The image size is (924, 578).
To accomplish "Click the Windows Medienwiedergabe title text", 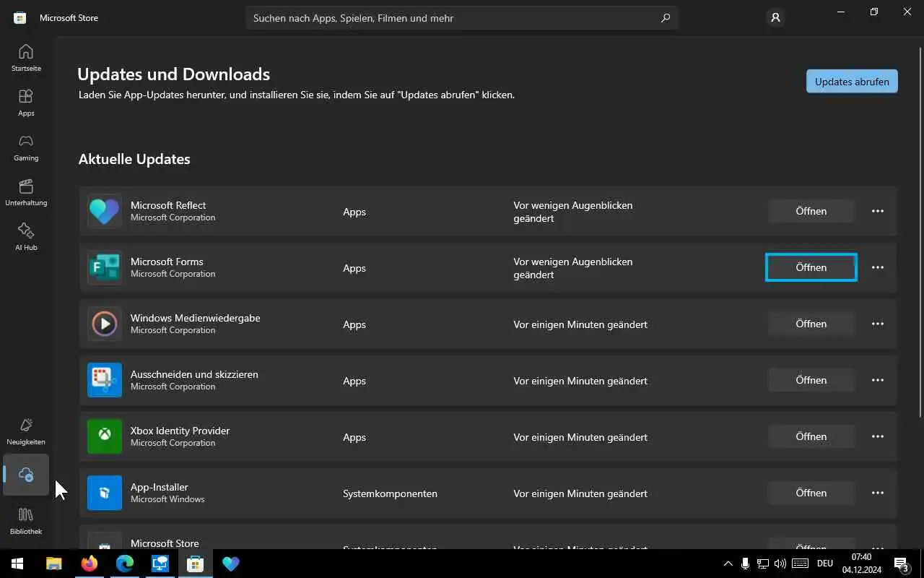I will coord(195,318).
